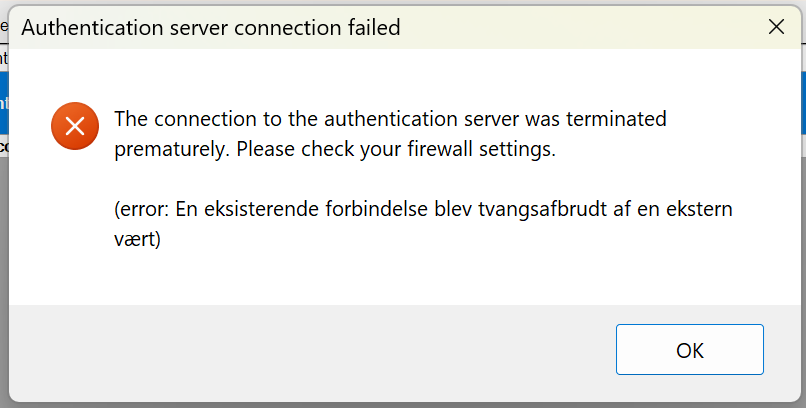
Task: Click the OK button
Action: pyautogui.click(x=689, y=350)
